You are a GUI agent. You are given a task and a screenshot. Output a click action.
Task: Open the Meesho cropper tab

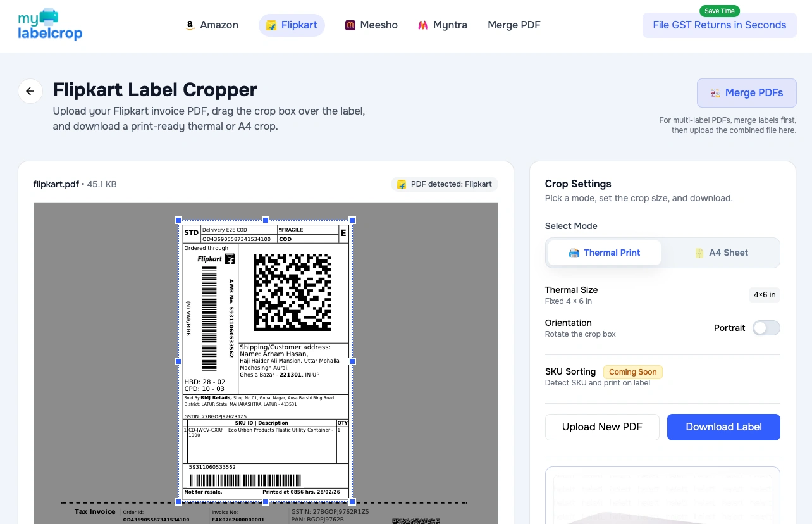[x=371, y=25]
